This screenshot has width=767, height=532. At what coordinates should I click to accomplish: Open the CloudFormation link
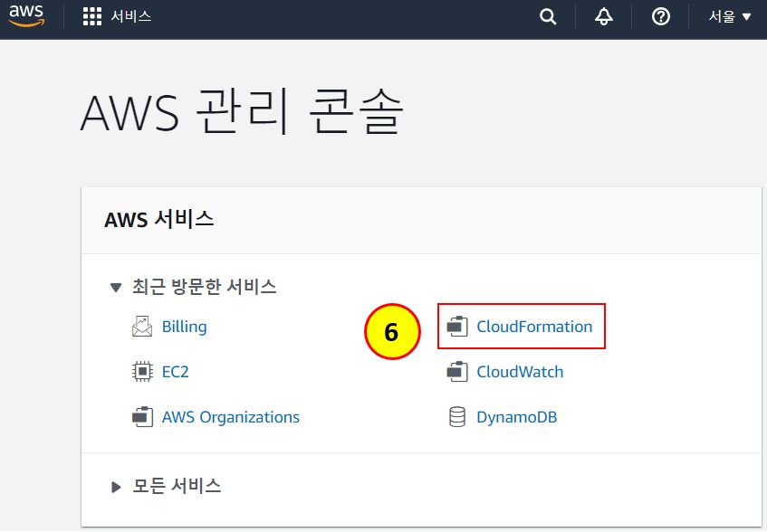tap(534, 327)
